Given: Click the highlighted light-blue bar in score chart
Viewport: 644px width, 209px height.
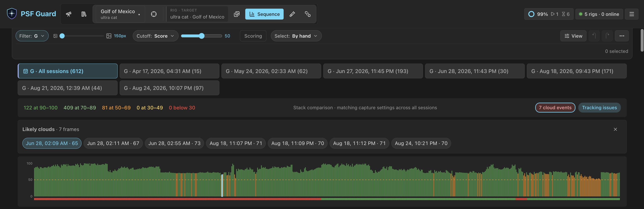Looking at the screenshot, I should 222,185.
